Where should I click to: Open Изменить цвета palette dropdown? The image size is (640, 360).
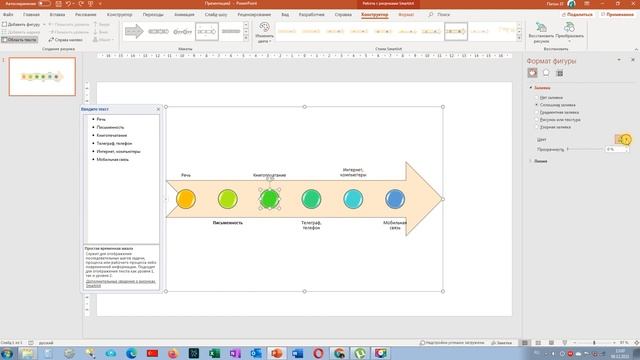click(x=264, y=33)
